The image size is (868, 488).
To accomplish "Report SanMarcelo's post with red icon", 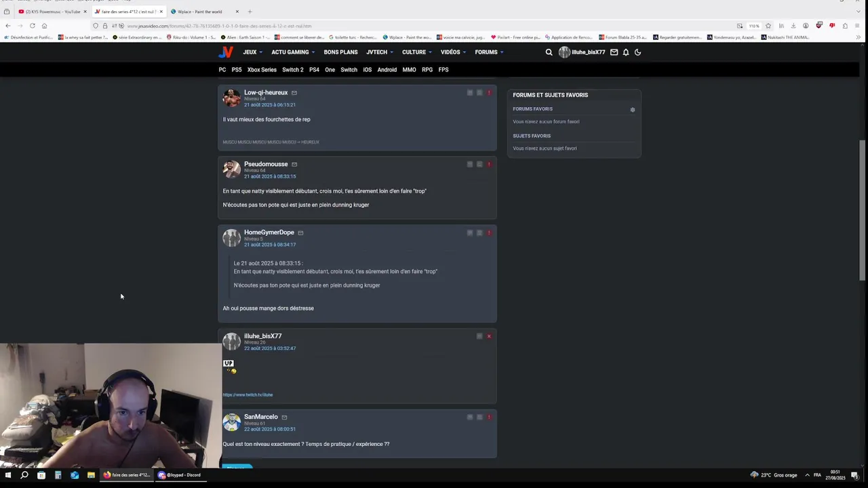I will 489,418.
